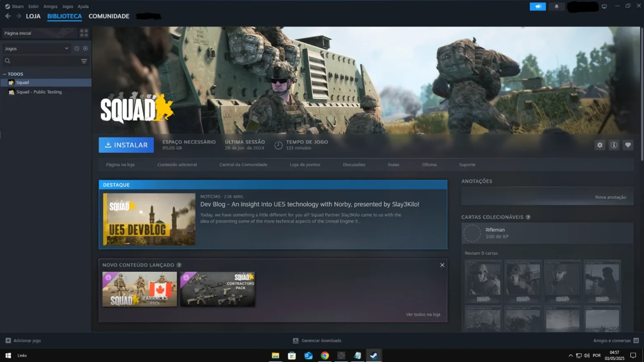Screen dimensions: 644x362
Task: Click the INSTALAR button
Action: (126, 145)
